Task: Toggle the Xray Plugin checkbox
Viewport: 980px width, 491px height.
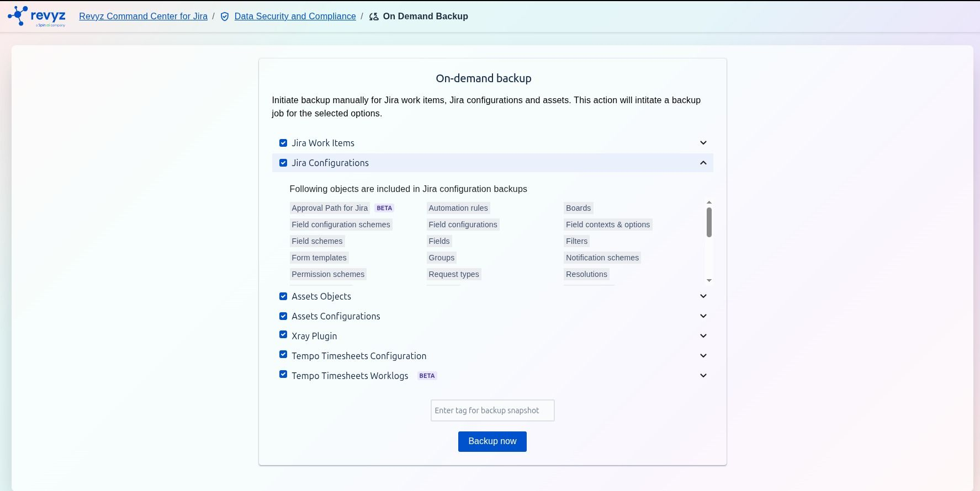Action: tap(283, 335)
